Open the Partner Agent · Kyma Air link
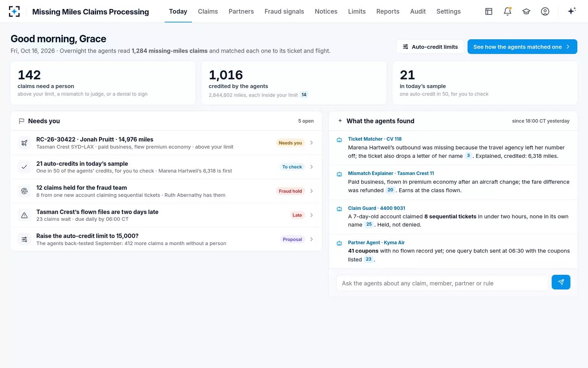The image size is (588, 368). (376, 242)
